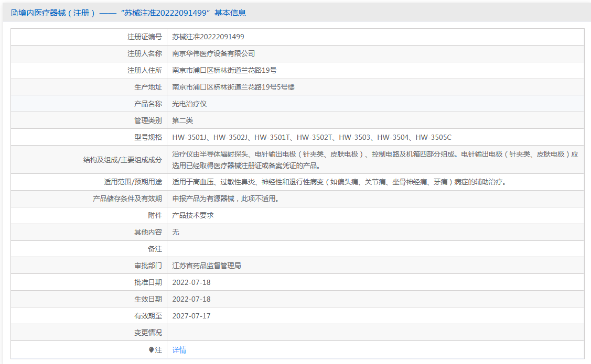The height and width of the screenshot is (364, 591).
Task: Click the 结构及组成/主要组成成分 label
Action: pos(123,160)
